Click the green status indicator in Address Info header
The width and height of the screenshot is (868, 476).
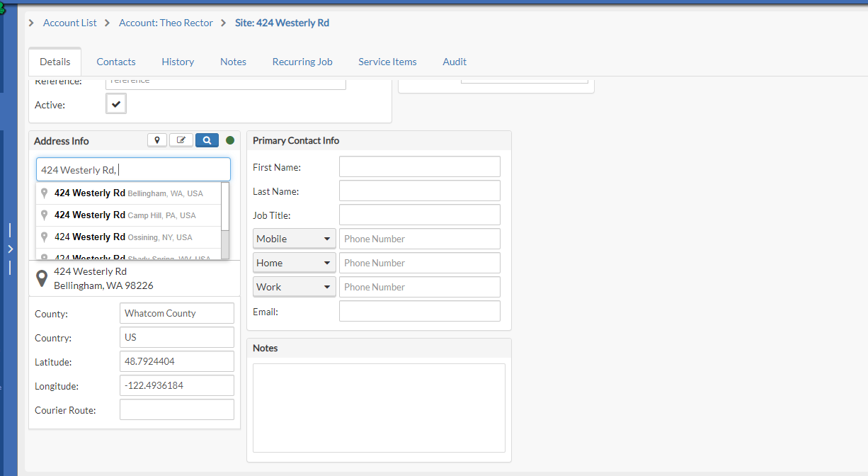pyautogui.click(x=229, y=140)
